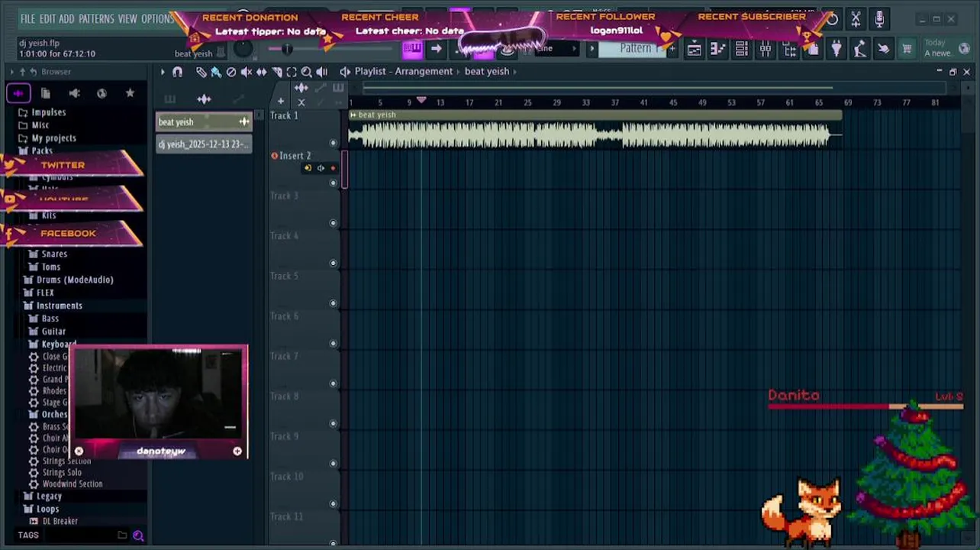Open the Pattern selector dropdown
The height and width of the screenshot is (550, 980).
coord(635,49)
